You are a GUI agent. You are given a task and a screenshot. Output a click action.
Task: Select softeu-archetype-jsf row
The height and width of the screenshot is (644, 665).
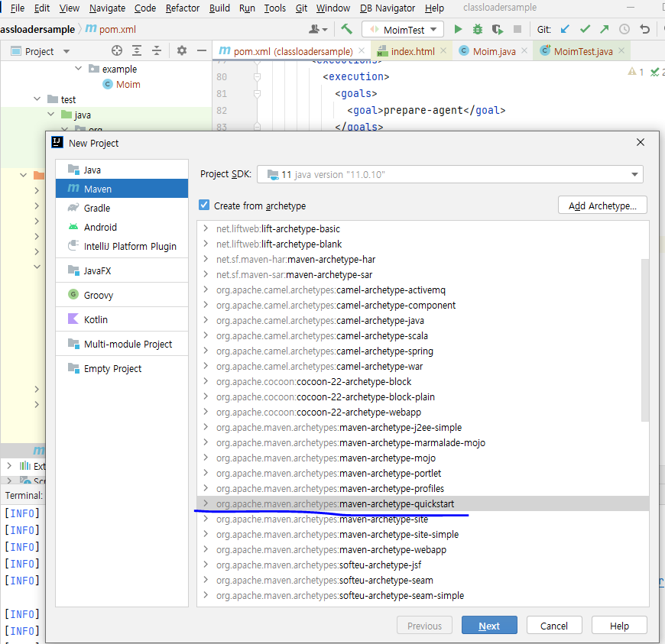pos(423,565)
